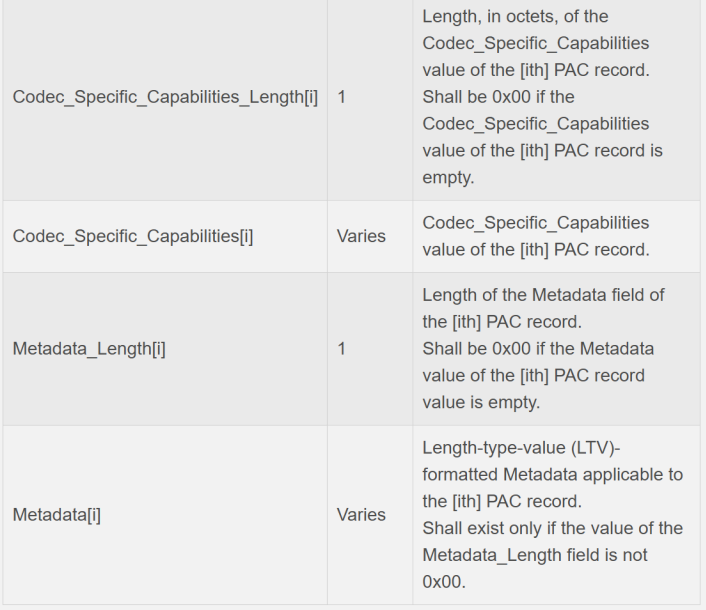Click the Metadata_Length[i] field name
Screen dimensions: 706x610
(89, 349)
